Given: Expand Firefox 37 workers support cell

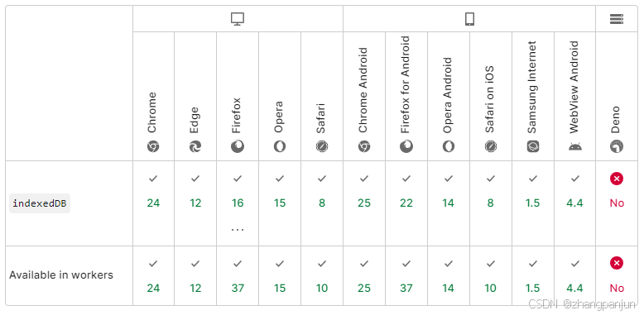Looking at the screenshot, I should tap(238, 275).
